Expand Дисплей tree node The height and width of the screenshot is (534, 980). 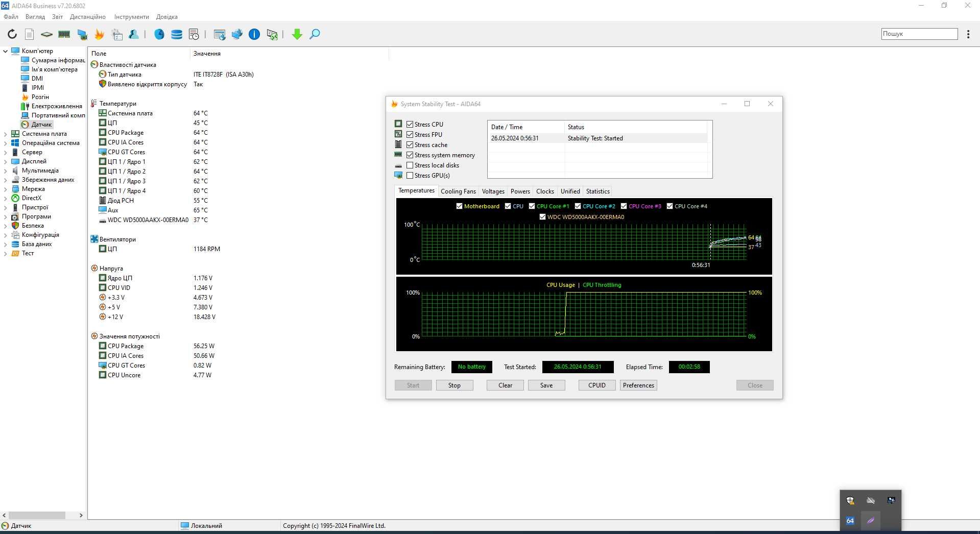click(6, 161)
